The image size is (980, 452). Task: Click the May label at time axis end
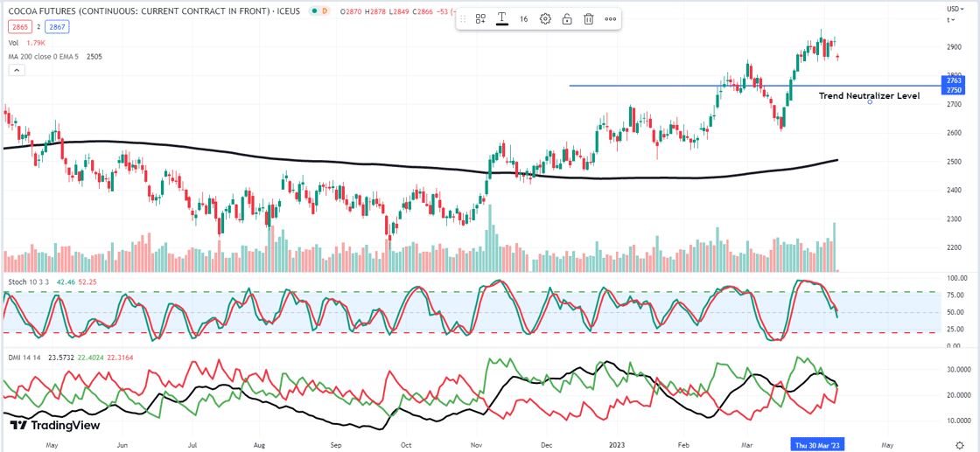click(886, 445)
